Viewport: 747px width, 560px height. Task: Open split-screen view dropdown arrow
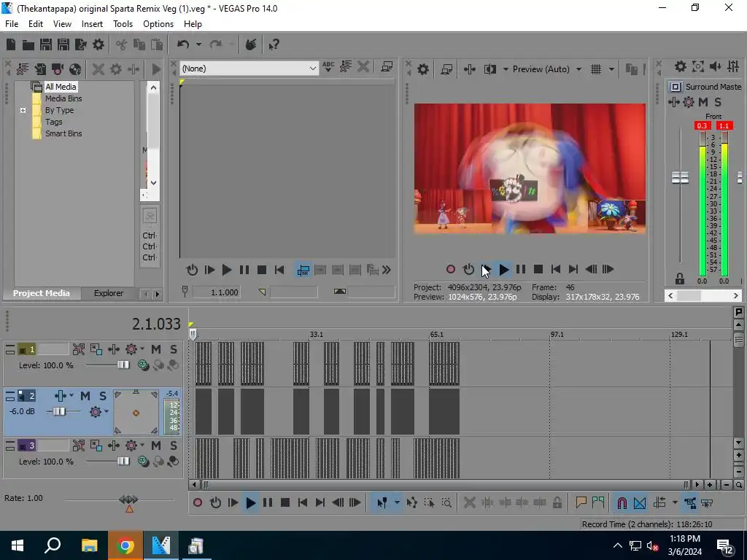point(506,69)
